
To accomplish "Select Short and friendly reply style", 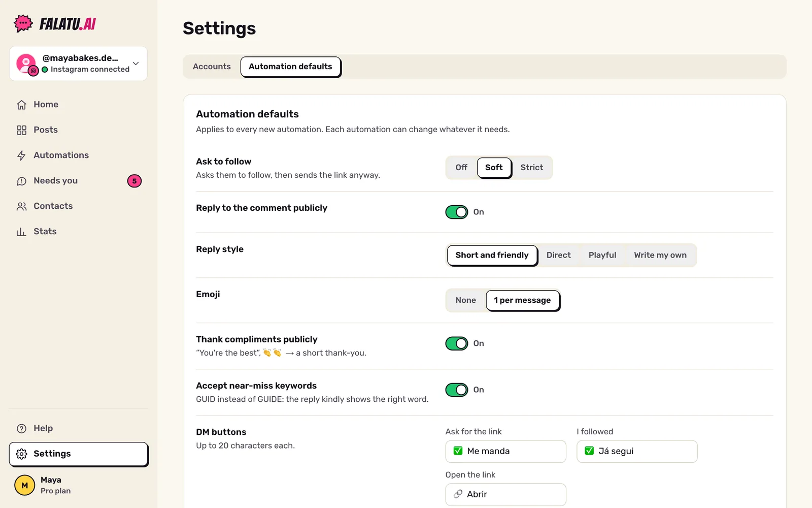I will click(x=492, y=256).
